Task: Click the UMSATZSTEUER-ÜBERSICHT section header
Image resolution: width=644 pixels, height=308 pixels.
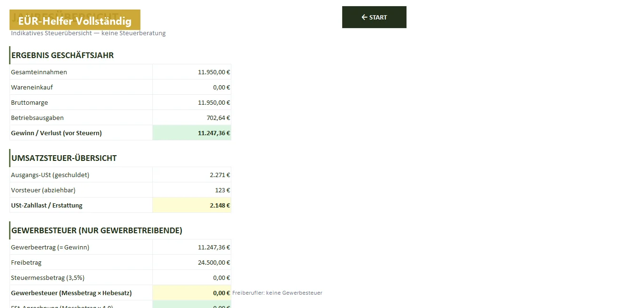Action: (64, 158)
